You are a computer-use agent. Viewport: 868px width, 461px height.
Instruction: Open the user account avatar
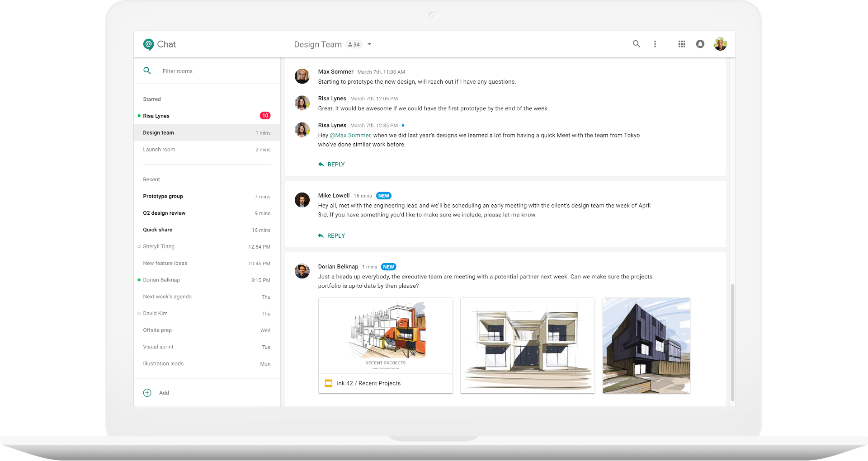tap(720, 44)
